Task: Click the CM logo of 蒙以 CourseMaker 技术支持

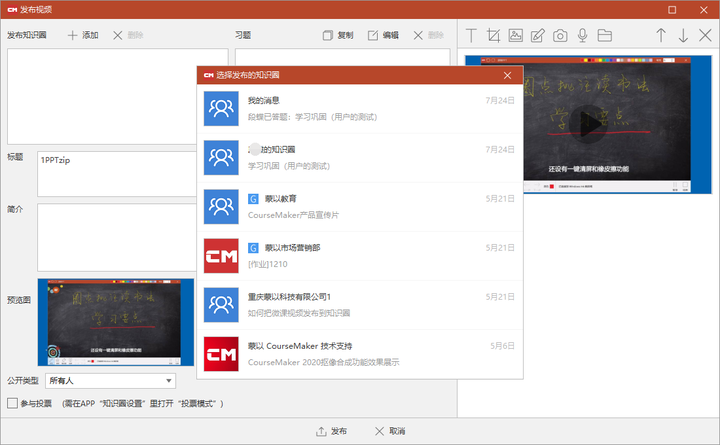Action: (221, 354)
